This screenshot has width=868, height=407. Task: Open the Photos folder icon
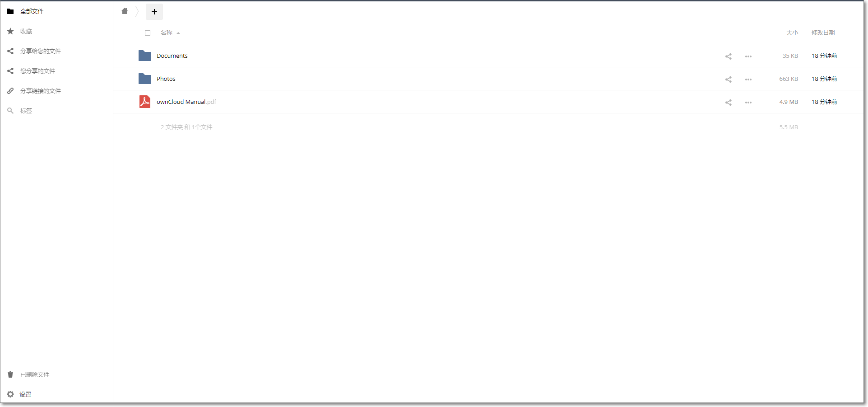pyautogui.click(x=145, y=79)
